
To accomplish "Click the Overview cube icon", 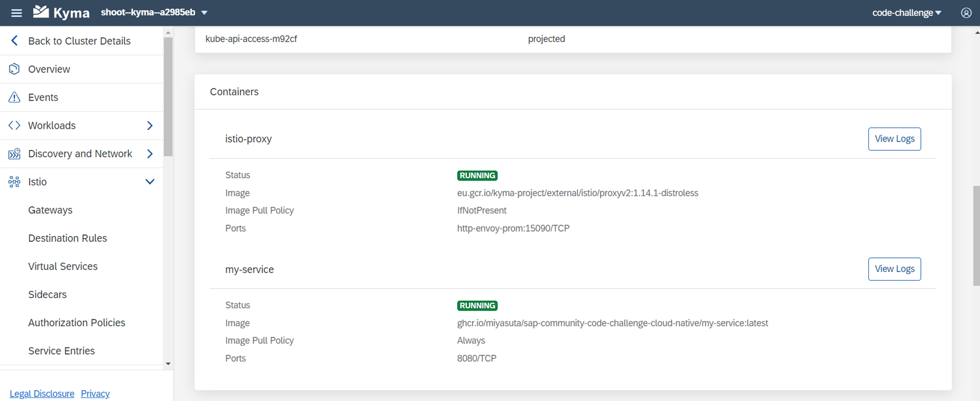I will tap(14, 69).
